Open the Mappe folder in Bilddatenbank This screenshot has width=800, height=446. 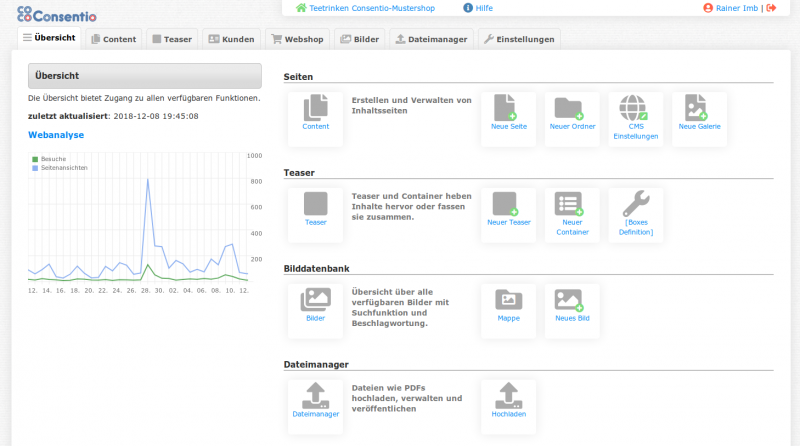click(x=508, y=300)
